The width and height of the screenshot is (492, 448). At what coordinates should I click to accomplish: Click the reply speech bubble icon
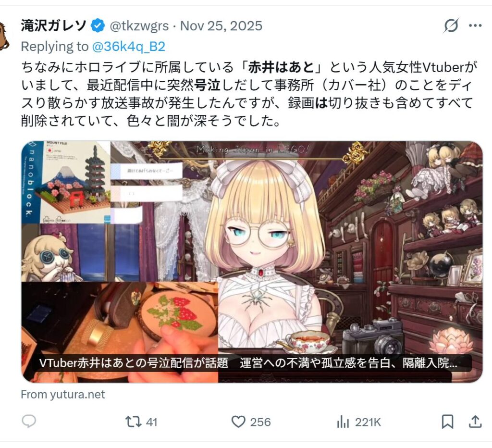(x=29, y=422)
